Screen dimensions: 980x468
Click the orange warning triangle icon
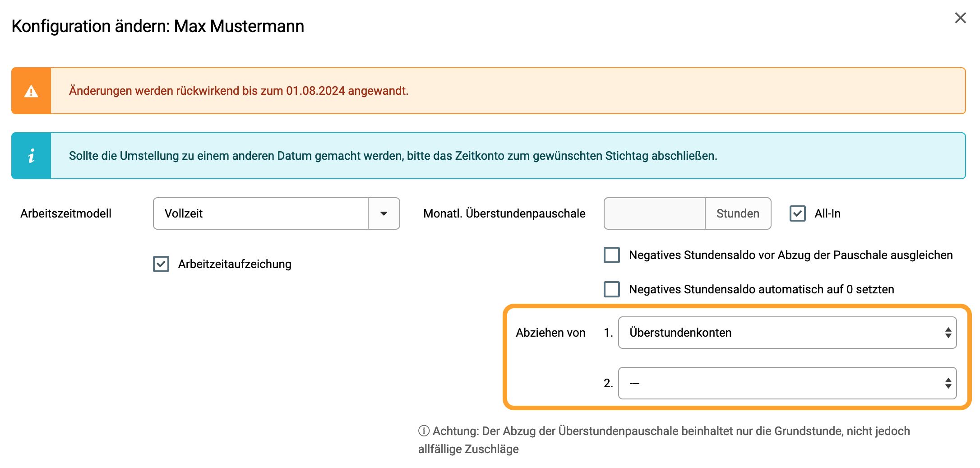tap(31, 91)
